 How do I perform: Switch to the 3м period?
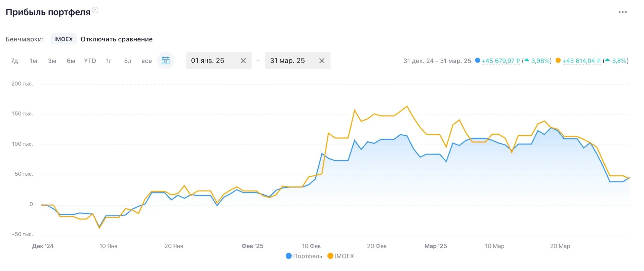tap(52, 61)
